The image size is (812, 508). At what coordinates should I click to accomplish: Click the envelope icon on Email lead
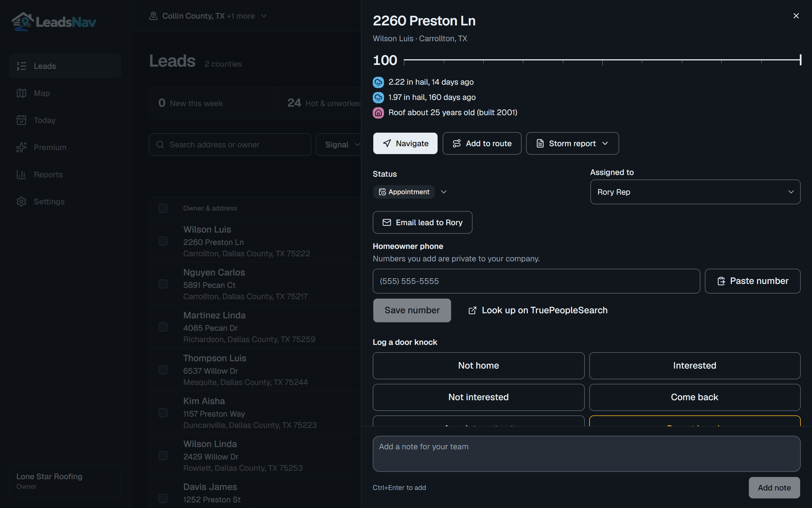(x=387, y=222)
